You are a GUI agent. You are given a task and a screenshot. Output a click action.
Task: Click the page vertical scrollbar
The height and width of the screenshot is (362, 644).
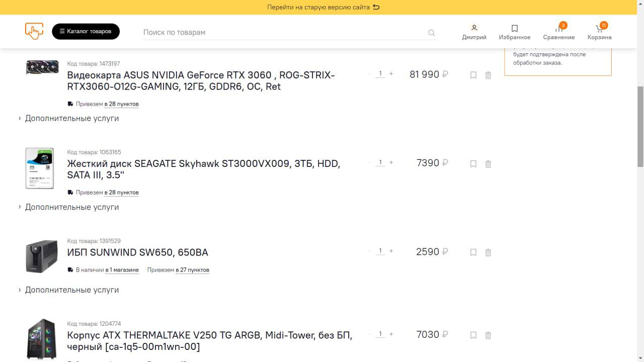click(640, 126)
